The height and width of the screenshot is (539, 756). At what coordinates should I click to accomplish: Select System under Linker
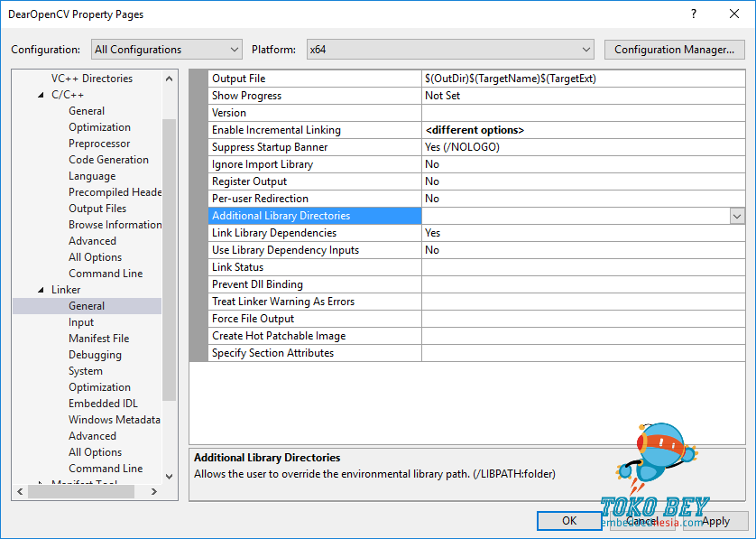tap(86, 371)
